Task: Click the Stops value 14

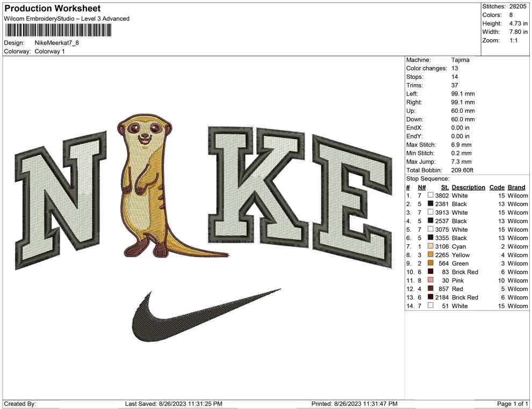Action: click(455, 77)
